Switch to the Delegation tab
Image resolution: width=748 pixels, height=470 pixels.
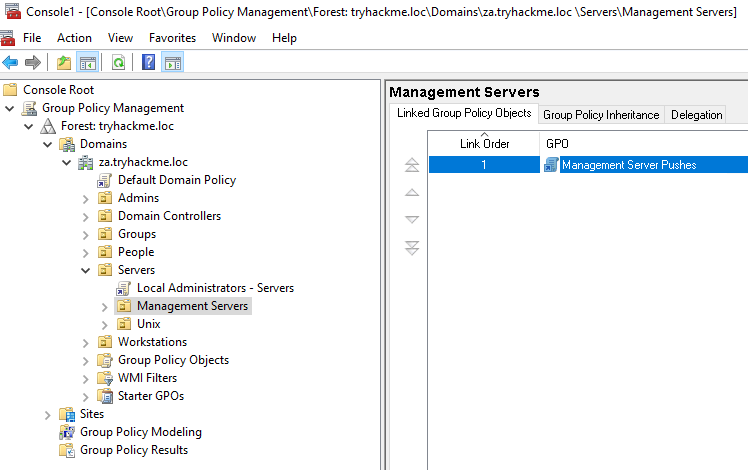tap(696, 115)
